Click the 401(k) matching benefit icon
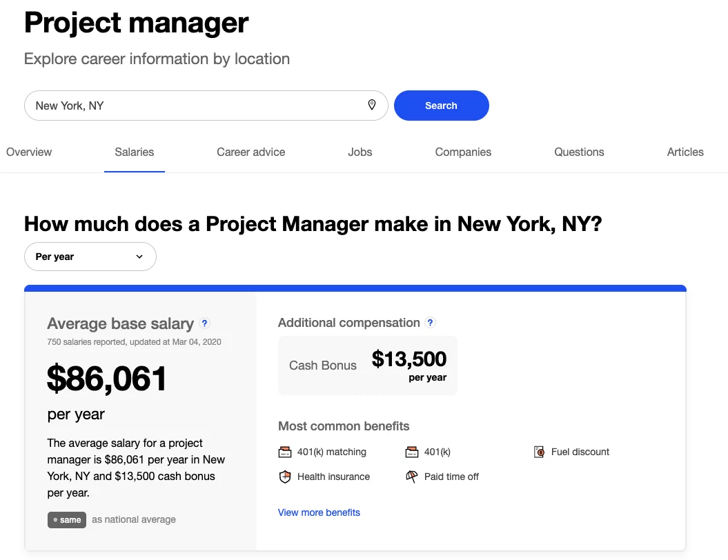Screen dimensions: 728x560 (x=284, y=452)
